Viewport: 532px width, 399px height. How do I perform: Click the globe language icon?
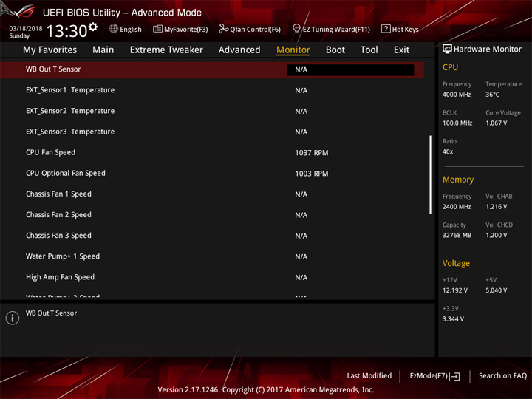coord(114,29)
